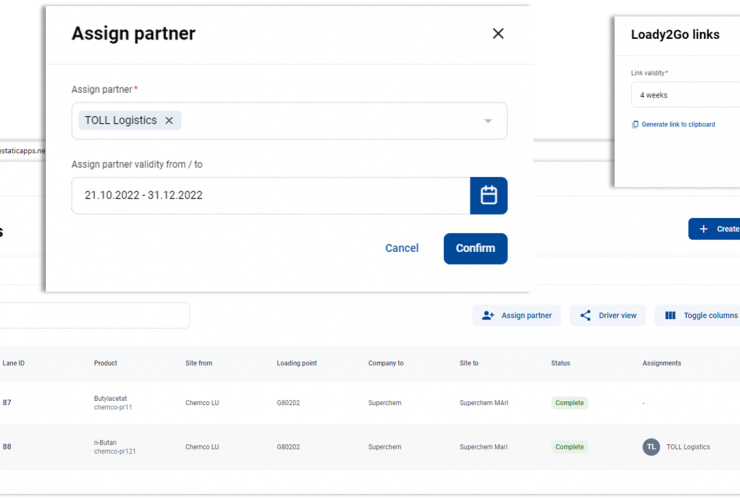Click Complete status badge in row 87
The image size is (740, 500).
569,403
